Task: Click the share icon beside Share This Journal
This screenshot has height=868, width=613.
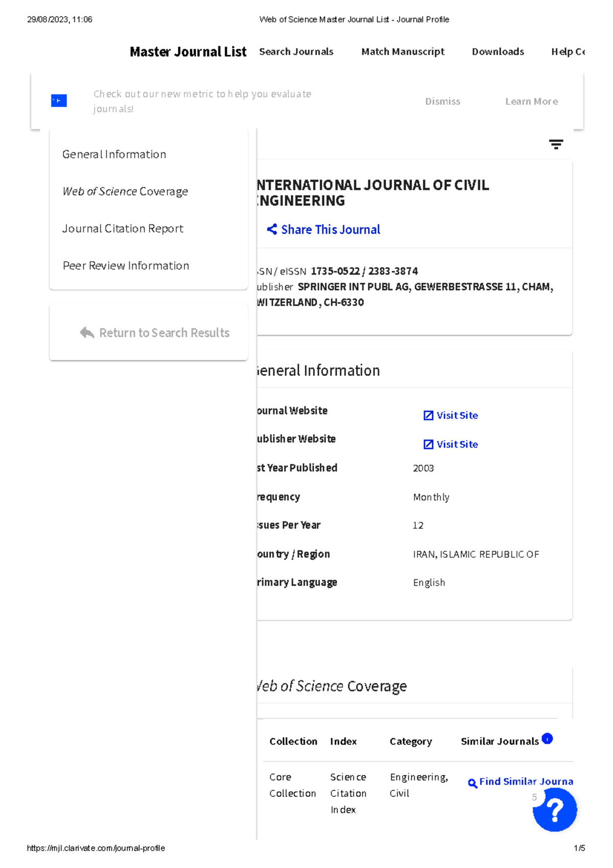Action: pos(272,230)
